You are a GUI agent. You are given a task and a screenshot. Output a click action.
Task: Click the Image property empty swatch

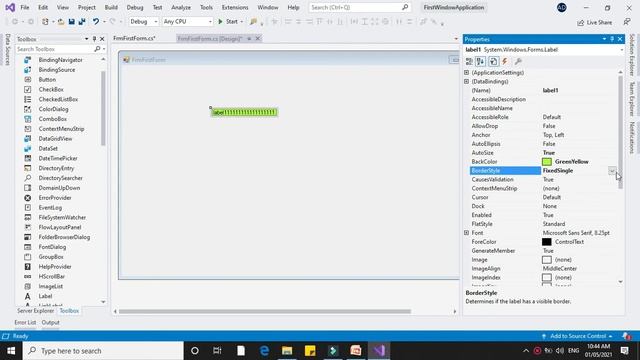pos(547,260)
